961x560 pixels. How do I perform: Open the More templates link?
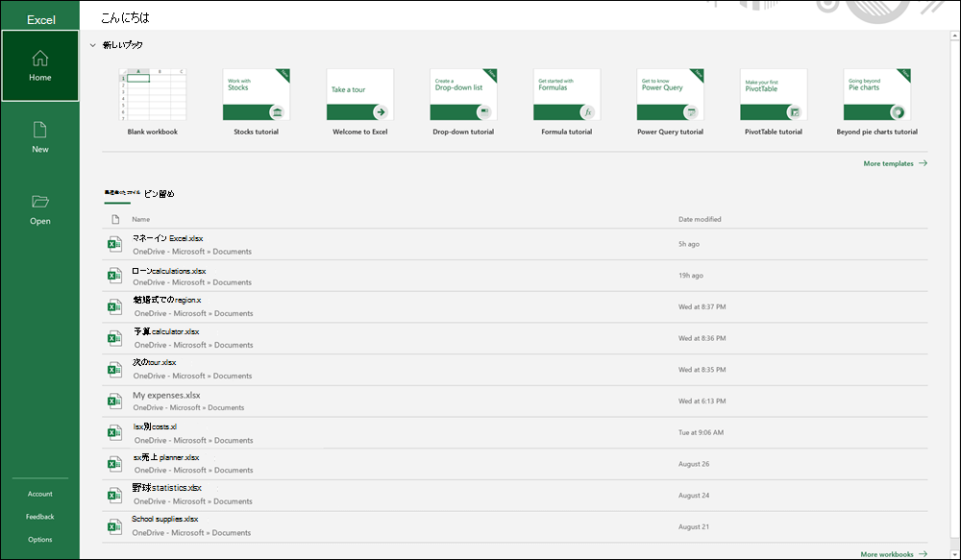[895, 163]
